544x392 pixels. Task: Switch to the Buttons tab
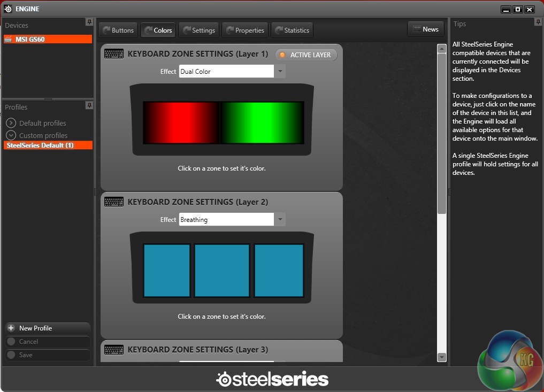click(x=118, y=30)
